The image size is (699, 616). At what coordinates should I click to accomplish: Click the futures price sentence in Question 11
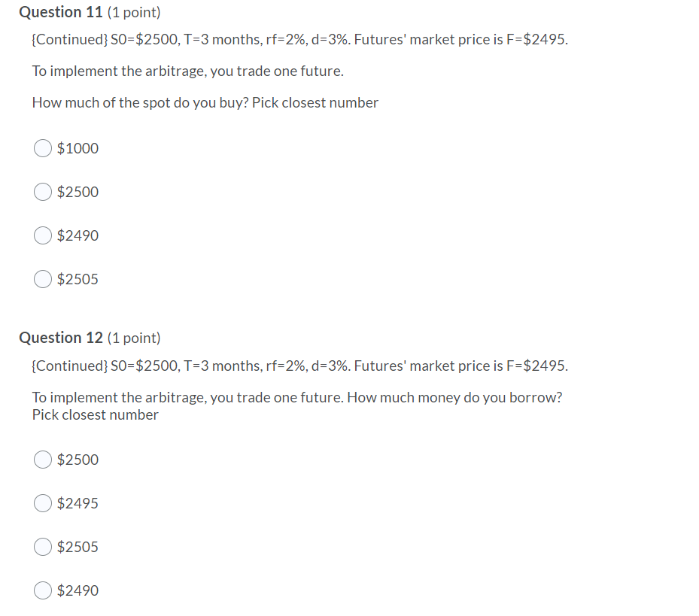[x=299, y=39]
